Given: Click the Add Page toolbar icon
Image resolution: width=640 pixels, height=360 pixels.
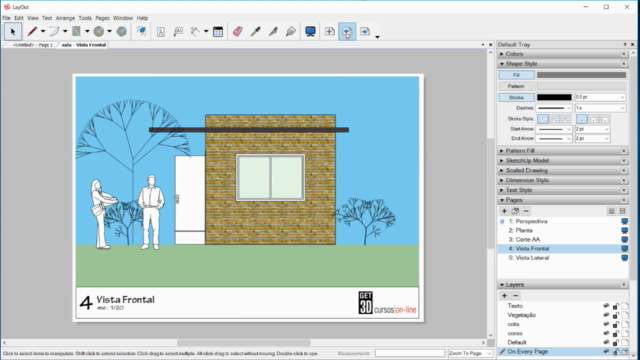Looking at the screenshot, I should pyautogui.click(x=329, y=31).
